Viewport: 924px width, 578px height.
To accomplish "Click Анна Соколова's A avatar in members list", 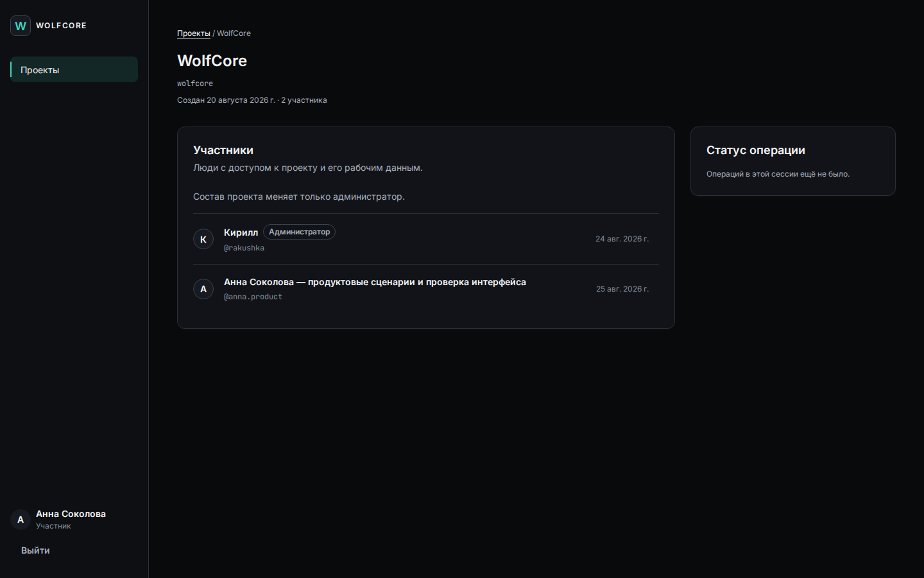I will tap(203, 289).
